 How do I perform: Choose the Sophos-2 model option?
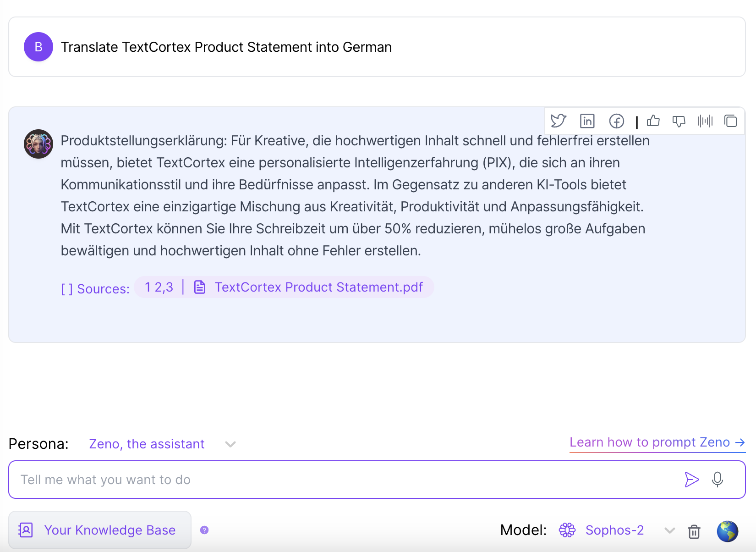coord(614,530)
